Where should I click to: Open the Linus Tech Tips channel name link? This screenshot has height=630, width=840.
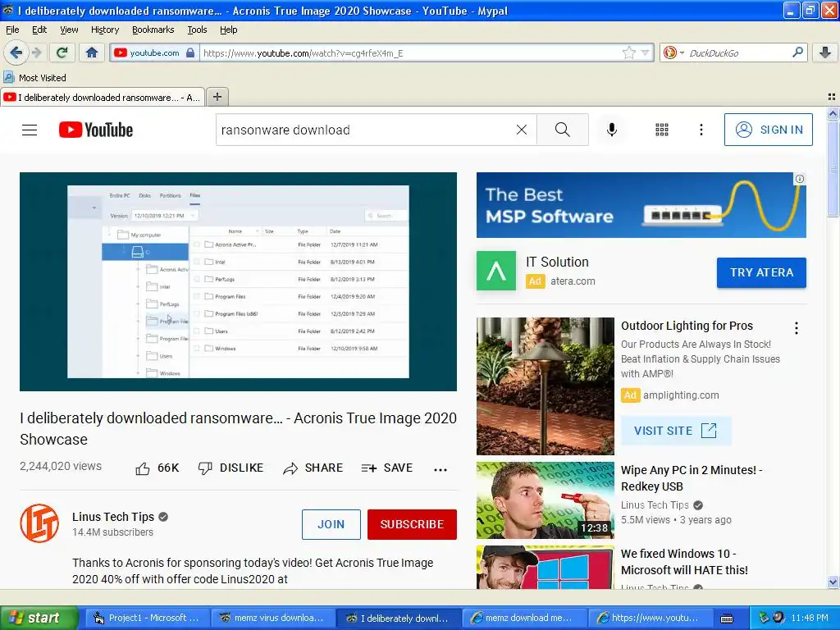(113, 517)
